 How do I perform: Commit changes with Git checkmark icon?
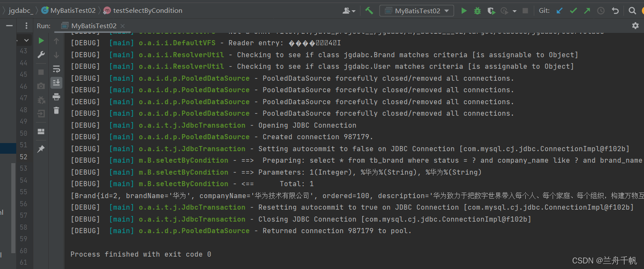pos(574,11)
